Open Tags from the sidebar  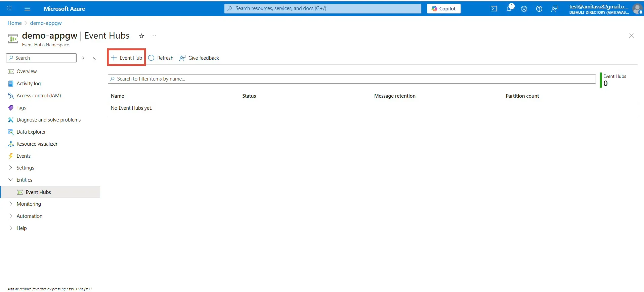(21, 108)
